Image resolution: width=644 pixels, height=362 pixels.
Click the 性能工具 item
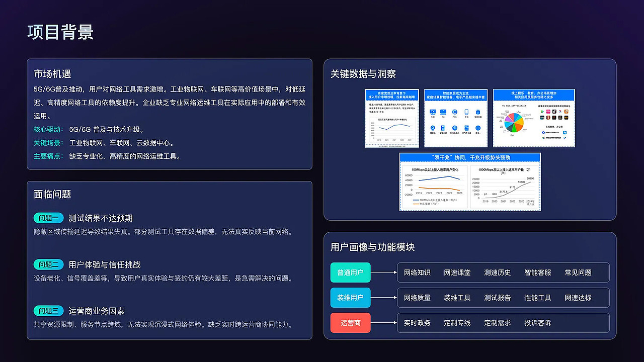coord(538,298)
